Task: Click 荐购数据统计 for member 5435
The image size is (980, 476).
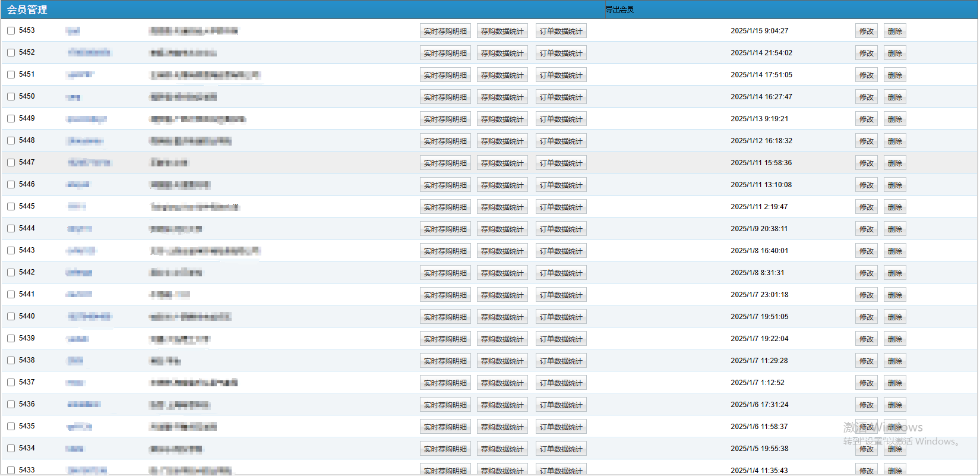Action: click(x=502, y=427)
